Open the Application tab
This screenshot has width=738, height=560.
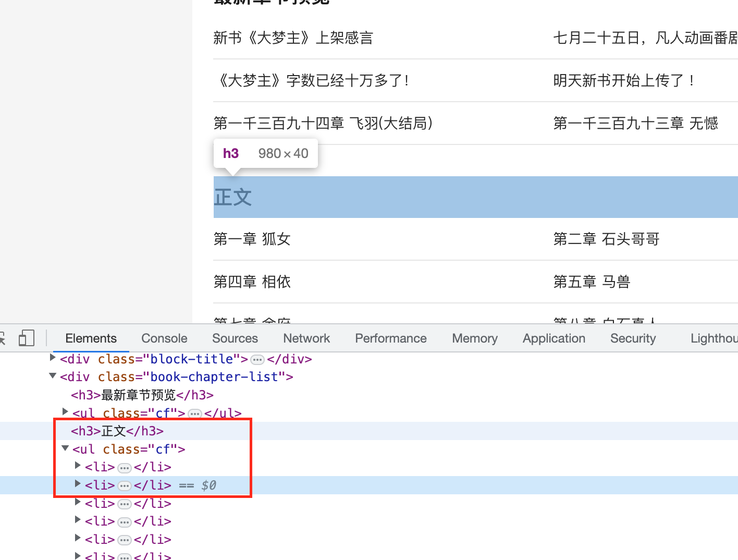(554, 338)
